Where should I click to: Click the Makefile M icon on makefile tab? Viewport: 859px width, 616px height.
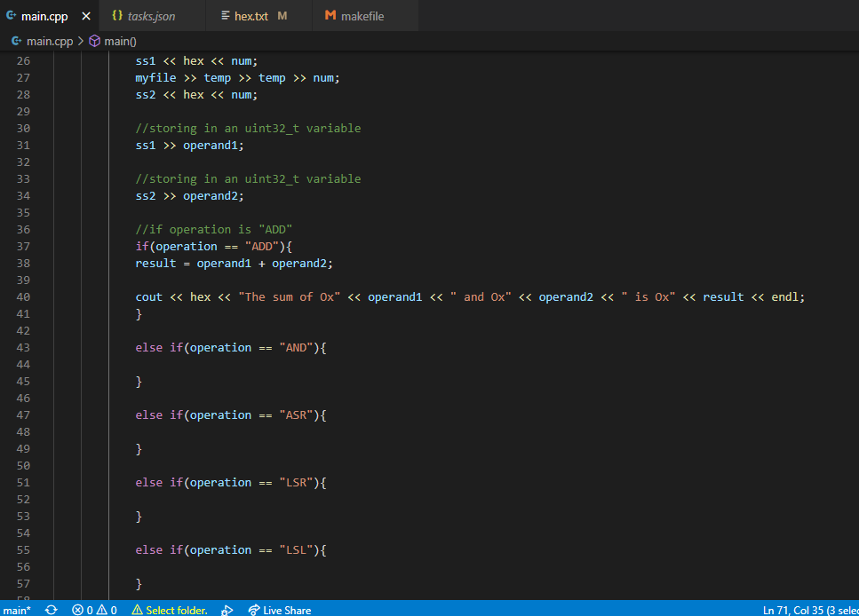(x=330, y=15)
